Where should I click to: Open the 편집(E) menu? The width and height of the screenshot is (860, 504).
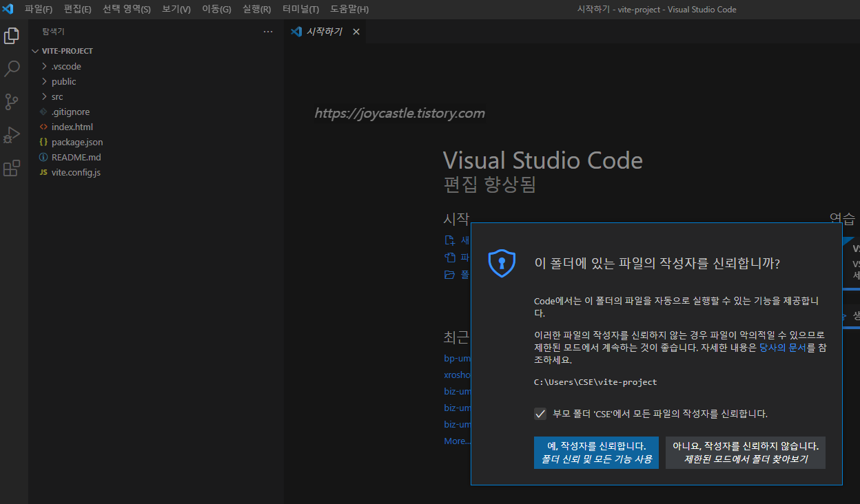77,9
